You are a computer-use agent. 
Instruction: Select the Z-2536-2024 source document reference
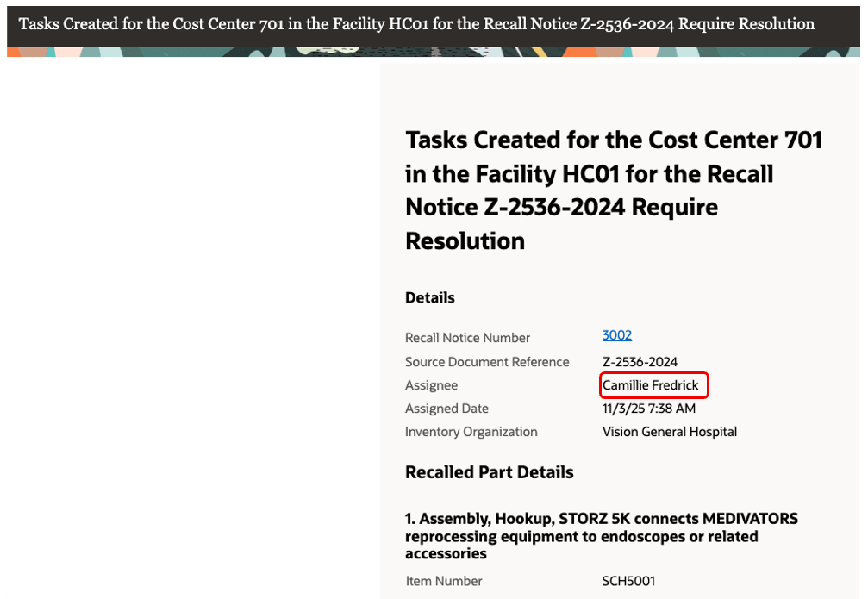(x=640, y=361)
